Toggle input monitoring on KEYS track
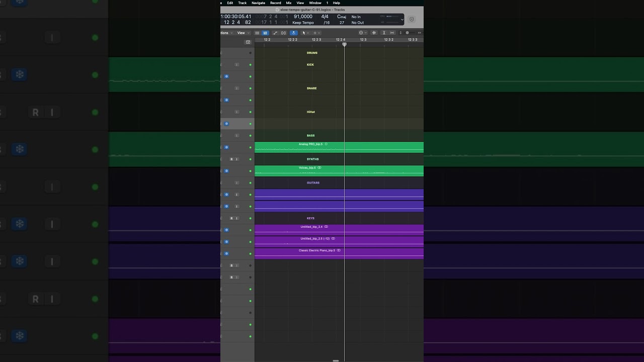The image size is (644, 362). [236, 218]
